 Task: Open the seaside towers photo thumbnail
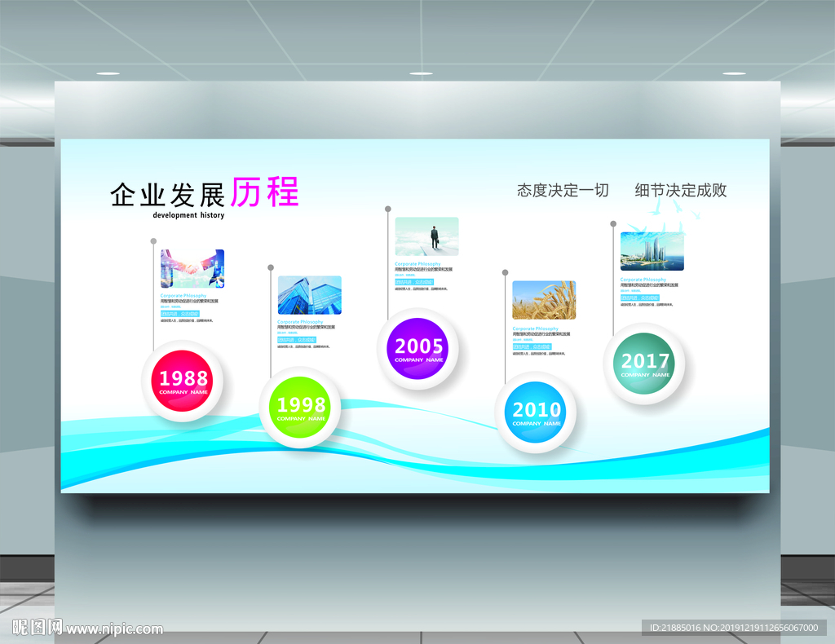(x=652, y=251)
